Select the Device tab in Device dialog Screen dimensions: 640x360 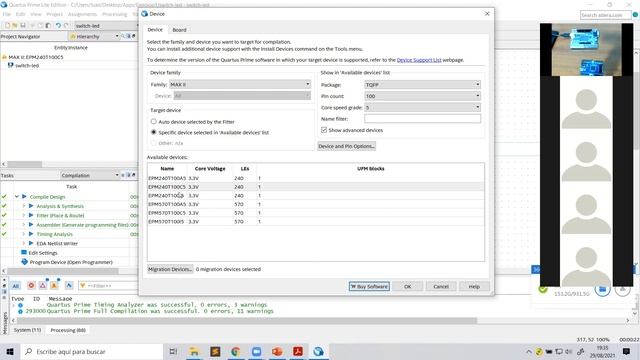pyautogui.click(x=155, y=30)
